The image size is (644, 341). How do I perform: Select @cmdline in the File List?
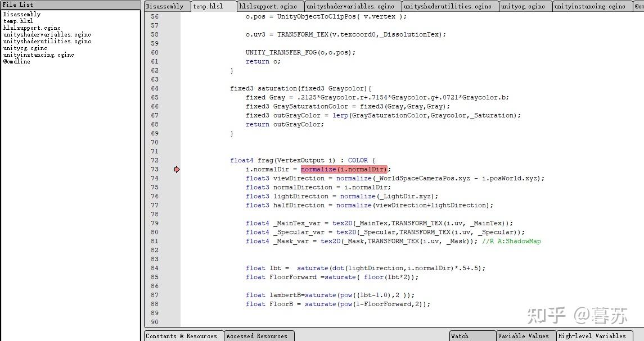[x=20, y=62]
